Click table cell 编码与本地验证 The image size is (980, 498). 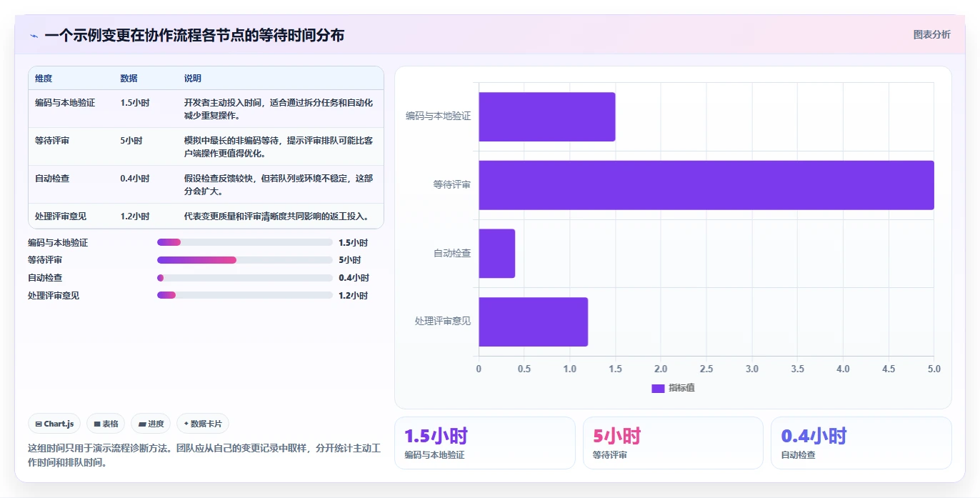coord(65,103)
